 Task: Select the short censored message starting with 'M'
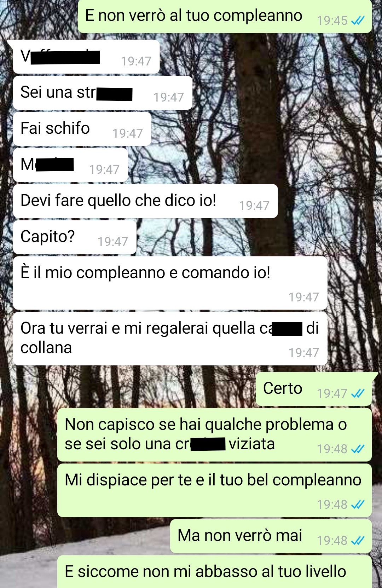[x=70, y=165]
